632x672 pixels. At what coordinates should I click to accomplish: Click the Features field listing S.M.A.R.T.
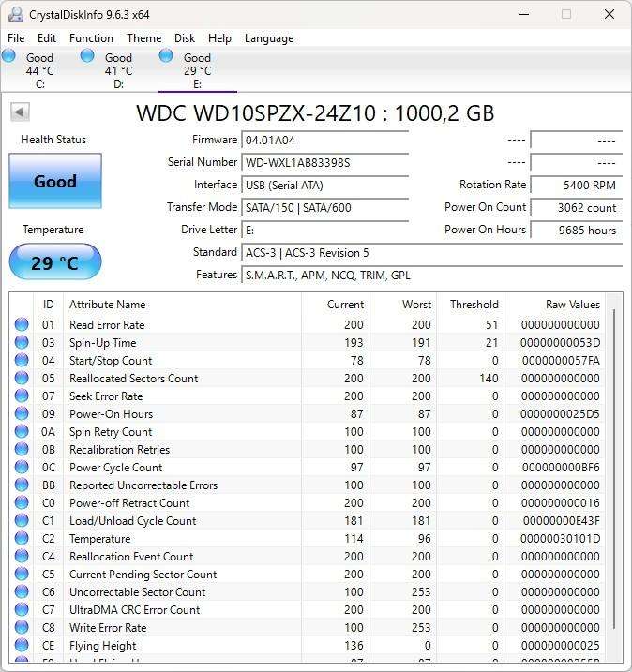click(x=432, y=276)
